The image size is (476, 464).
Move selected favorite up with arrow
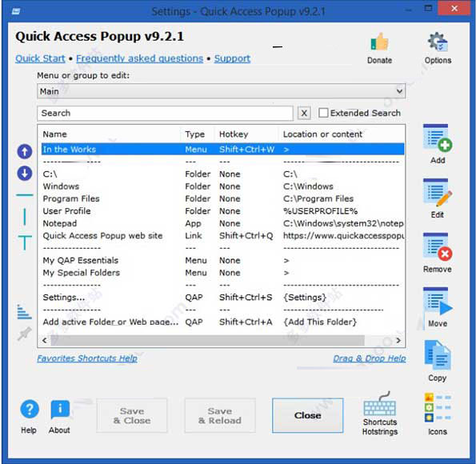[25, 151]
